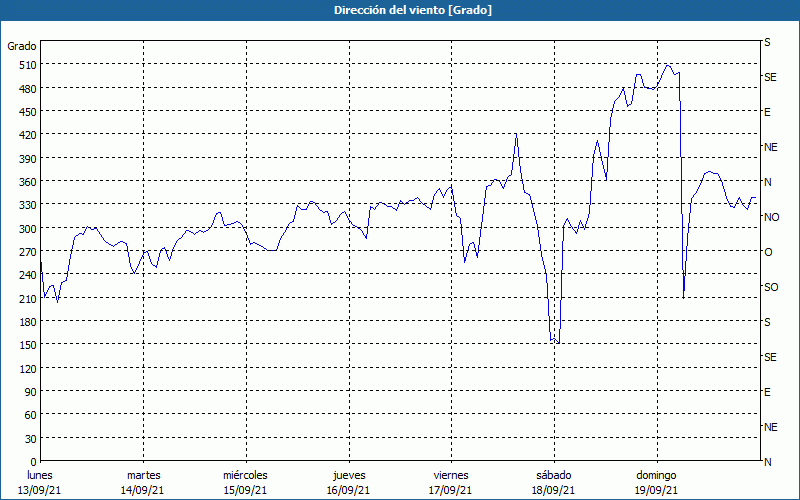
Task: Click topmost compass label 'S' above 510 gridline
Action: (767, 42)
